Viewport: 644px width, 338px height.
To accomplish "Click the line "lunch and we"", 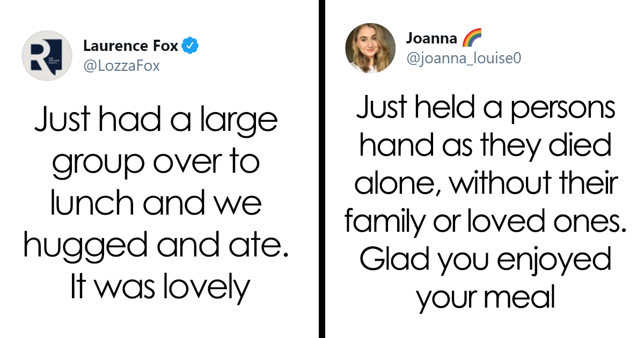I will (156, 205).
